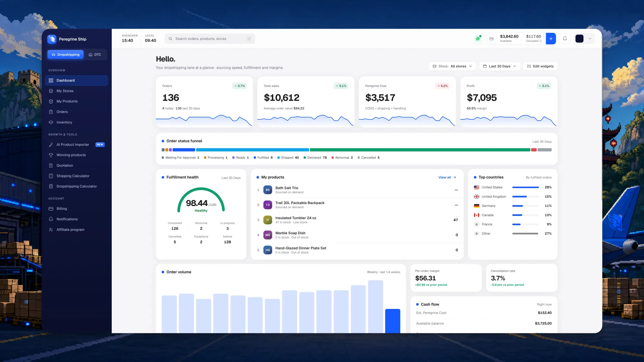The image size is (644, 362).
Task: Click the light-blue Shipped segment in funnel bar
Action: pos(252,150)
